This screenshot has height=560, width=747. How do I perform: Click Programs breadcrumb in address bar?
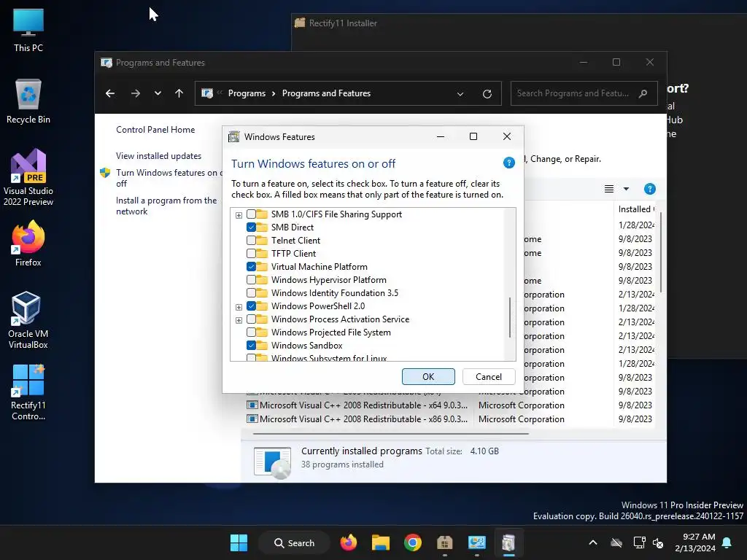tap(247, 93)
